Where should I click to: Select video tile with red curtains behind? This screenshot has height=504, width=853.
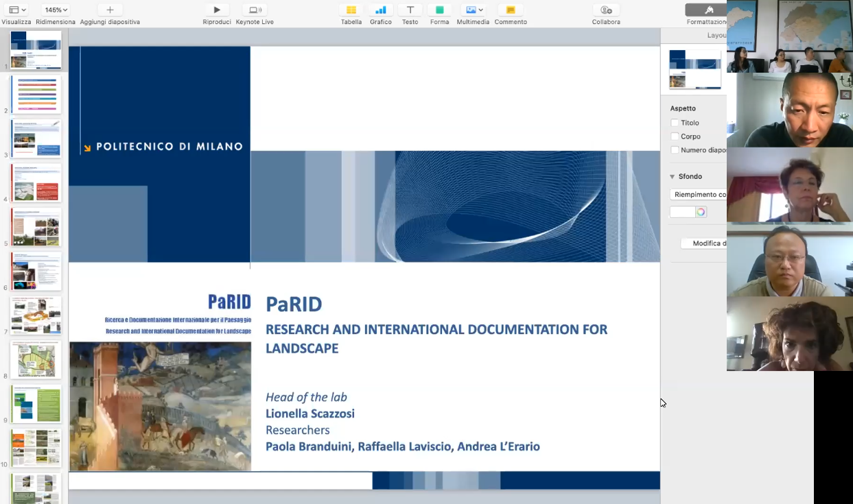tap(790, 184)
